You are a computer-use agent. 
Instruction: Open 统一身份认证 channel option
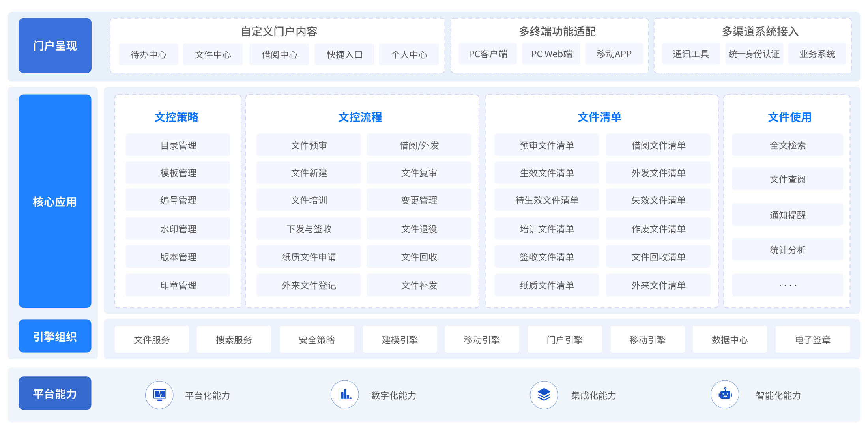754,54
